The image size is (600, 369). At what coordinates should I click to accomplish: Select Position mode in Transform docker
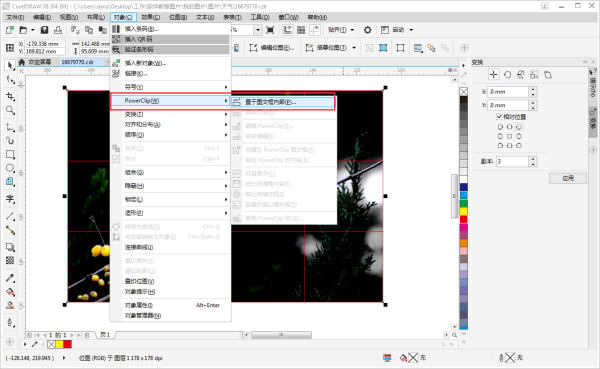pos(494,75)
